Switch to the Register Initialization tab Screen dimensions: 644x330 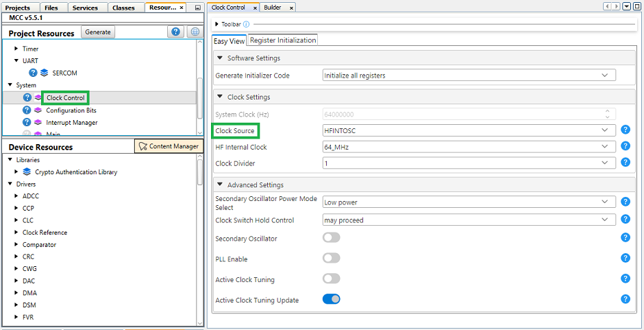pos(283,40)
